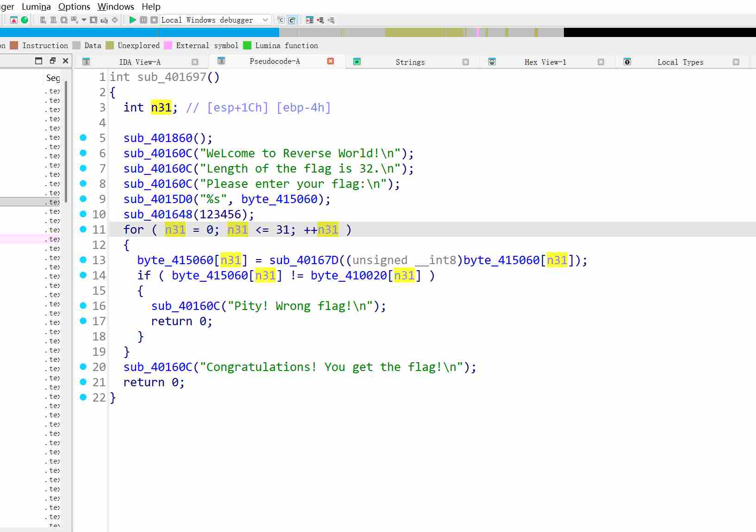The height and width of the screenshot is (532, 756).
Task: Open the Windows menu
Action: (116, 6)
